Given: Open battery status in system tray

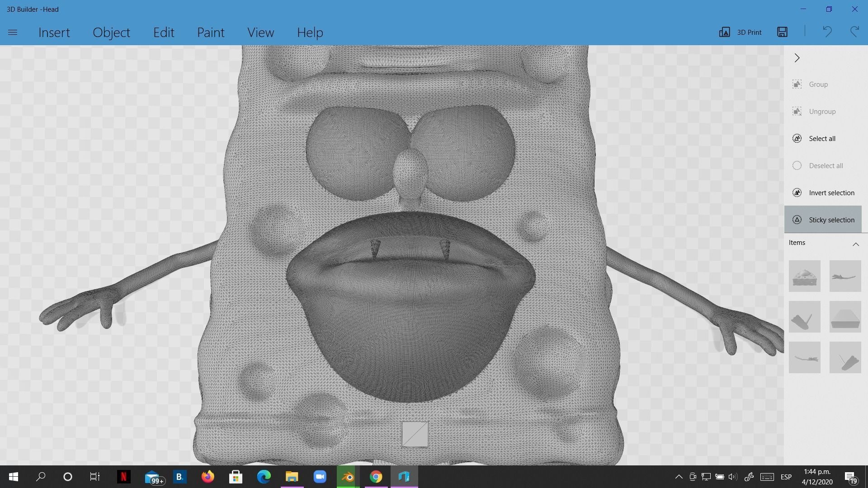Looking at the screenshot, I should click(720, 477).
